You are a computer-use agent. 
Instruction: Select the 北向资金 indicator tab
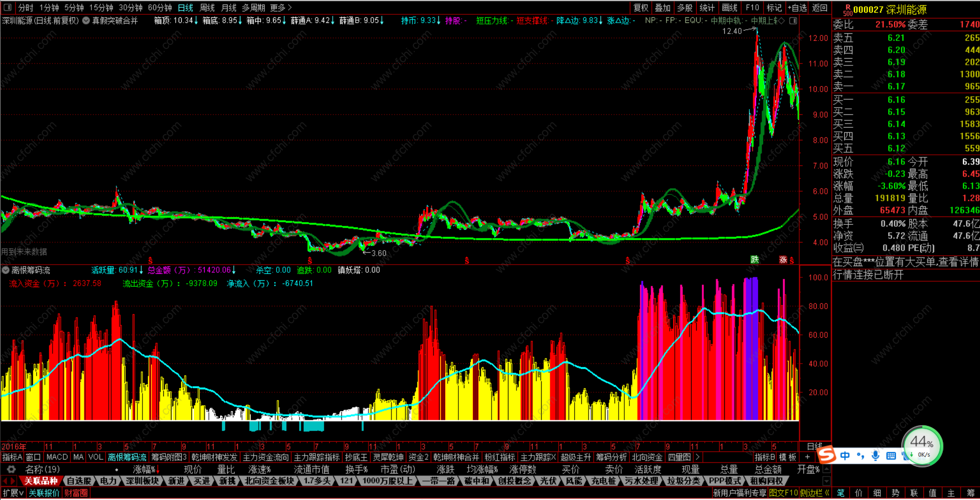[x=647, y=457]
